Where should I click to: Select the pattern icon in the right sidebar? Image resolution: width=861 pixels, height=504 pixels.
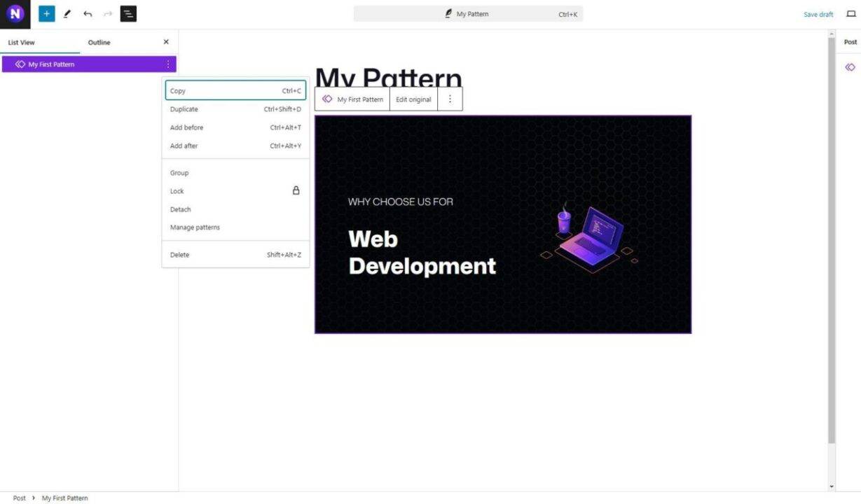point(850,66)
